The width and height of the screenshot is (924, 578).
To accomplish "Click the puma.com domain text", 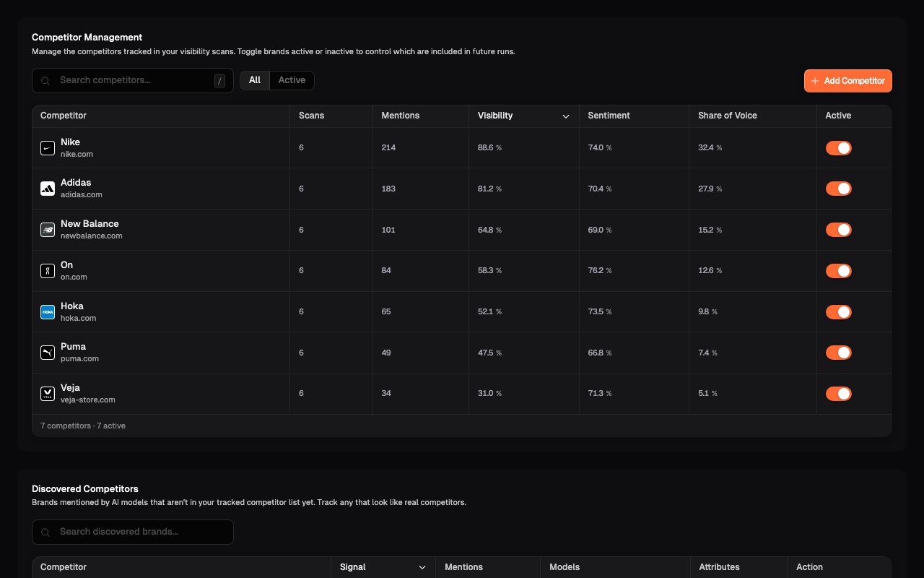I will point(79,358).
